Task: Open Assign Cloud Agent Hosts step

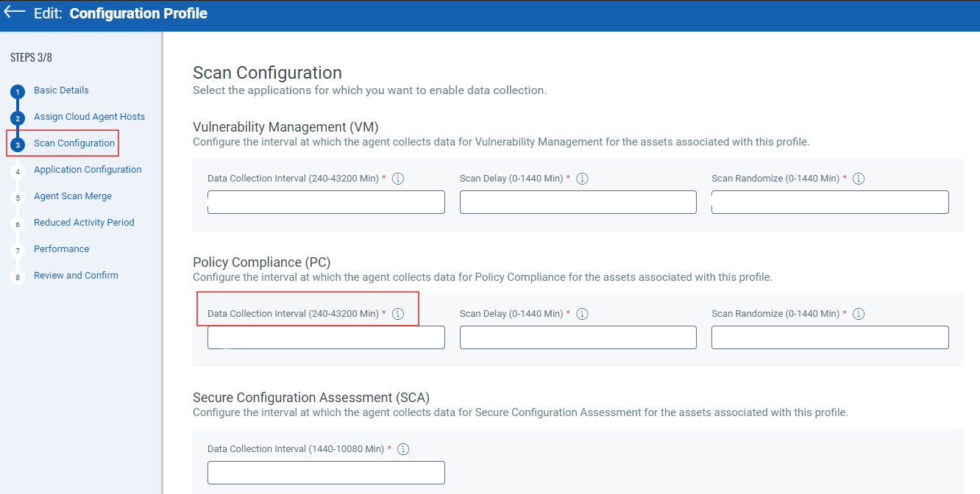Action: click(x=89, y=117)
